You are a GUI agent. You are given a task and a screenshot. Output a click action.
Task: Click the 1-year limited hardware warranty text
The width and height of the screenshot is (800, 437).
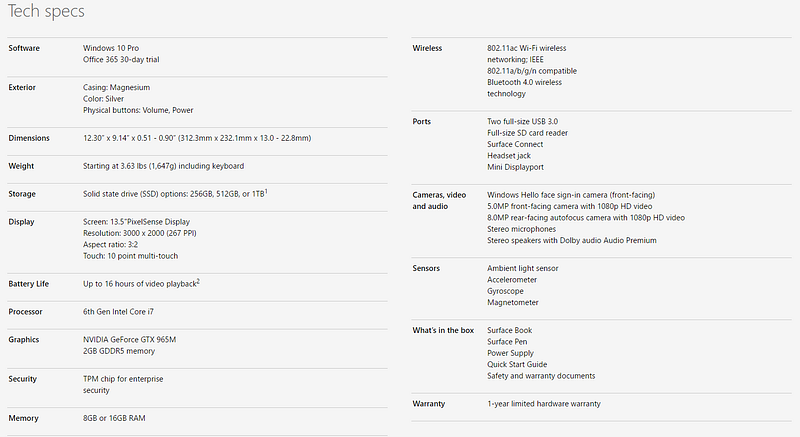coord(543,403)
